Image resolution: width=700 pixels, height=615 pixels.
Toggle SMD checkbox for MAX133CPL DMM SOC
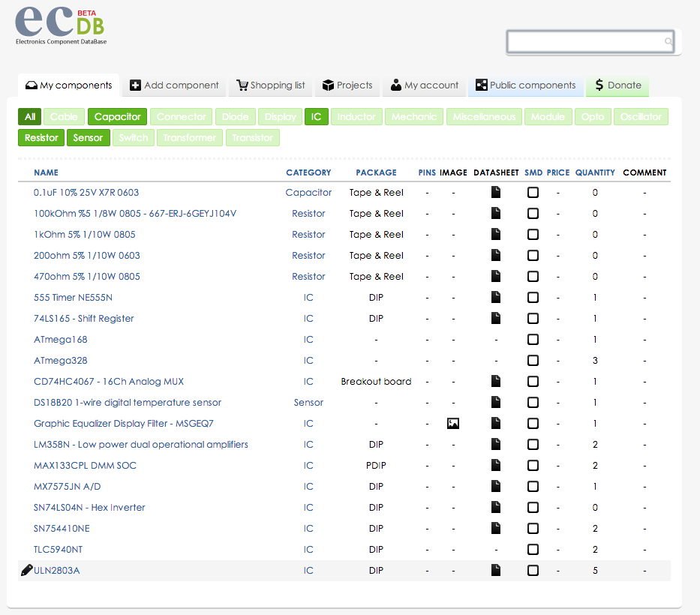533,465
